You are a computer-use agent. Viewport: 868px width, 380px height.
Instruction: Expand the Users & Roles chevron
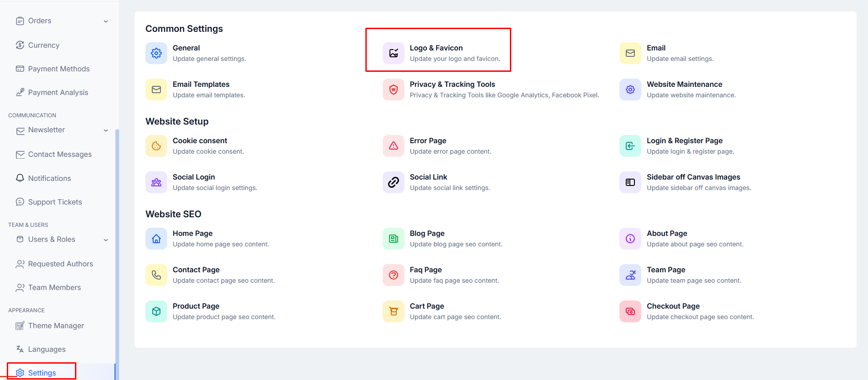pos(106,240)
